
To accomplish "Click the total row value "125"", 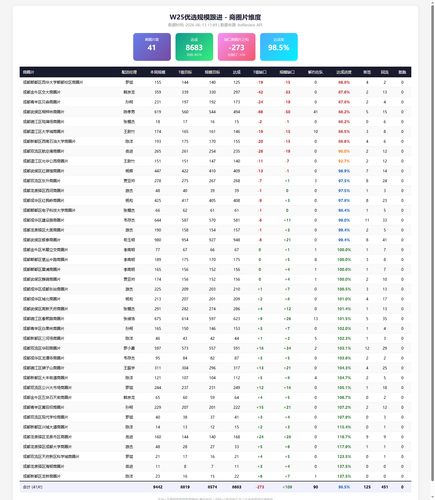I will pyautogui.click(x=367, y=487).
